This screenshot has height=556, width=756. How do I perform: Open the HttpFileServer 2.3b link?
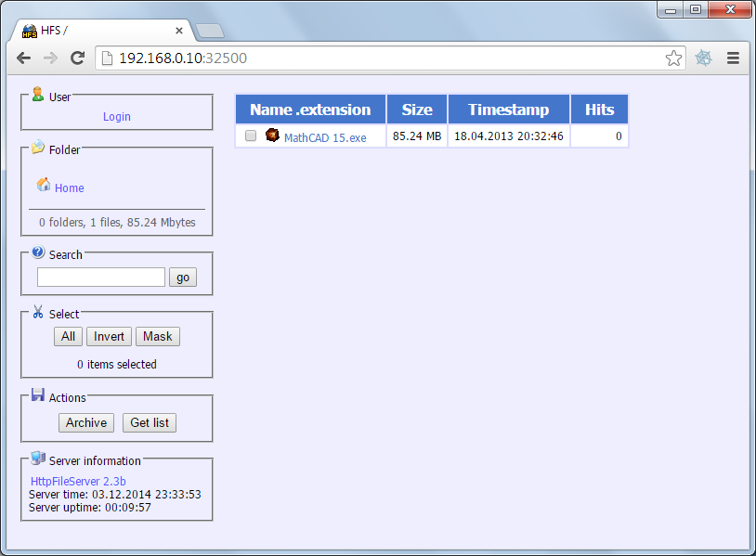pos(78,482)
